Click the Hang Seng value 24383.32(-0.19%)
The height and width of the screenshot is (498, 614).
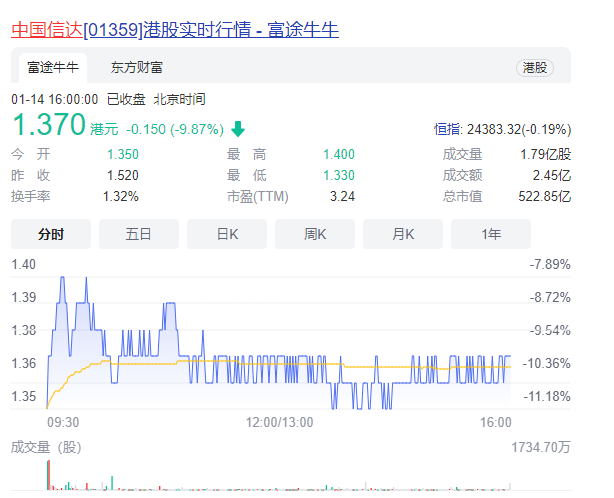tap(519, 129)
